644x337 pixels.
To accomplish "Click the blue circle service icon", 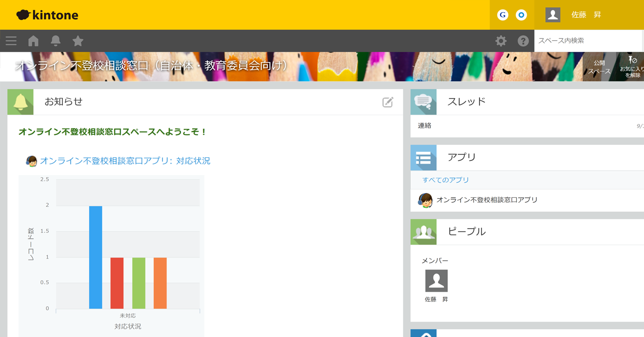I will [521, 15].
